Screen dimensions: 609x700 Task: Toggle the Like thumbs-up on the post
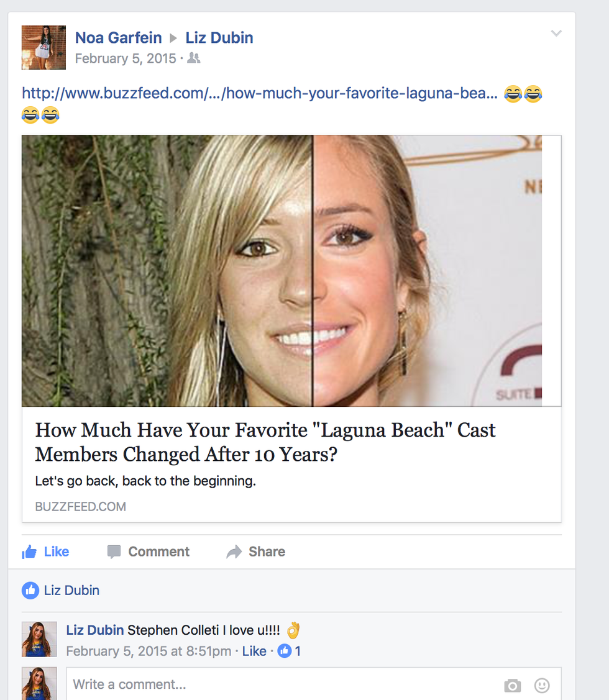click(45, 552)
